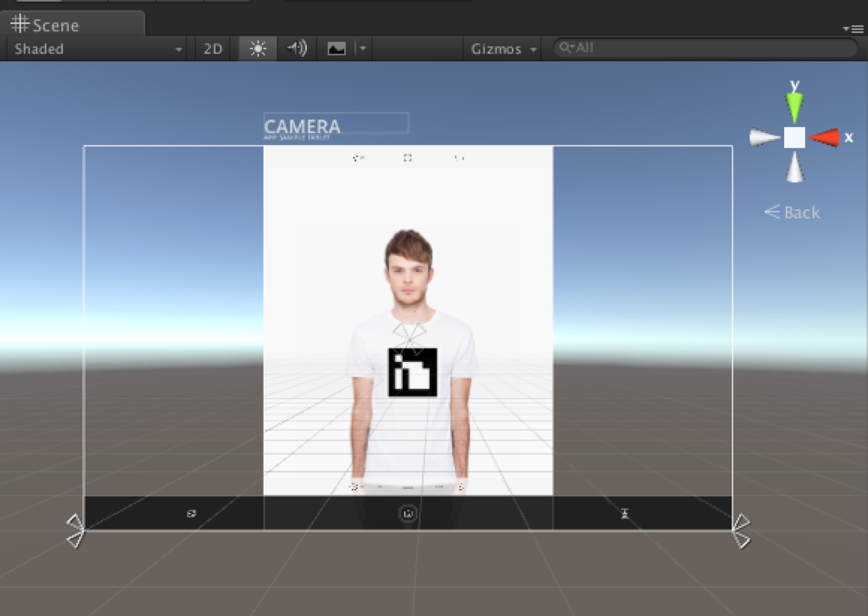868x616 pixels.
Task: Click the top center frame icon
Action: [408, 158]
